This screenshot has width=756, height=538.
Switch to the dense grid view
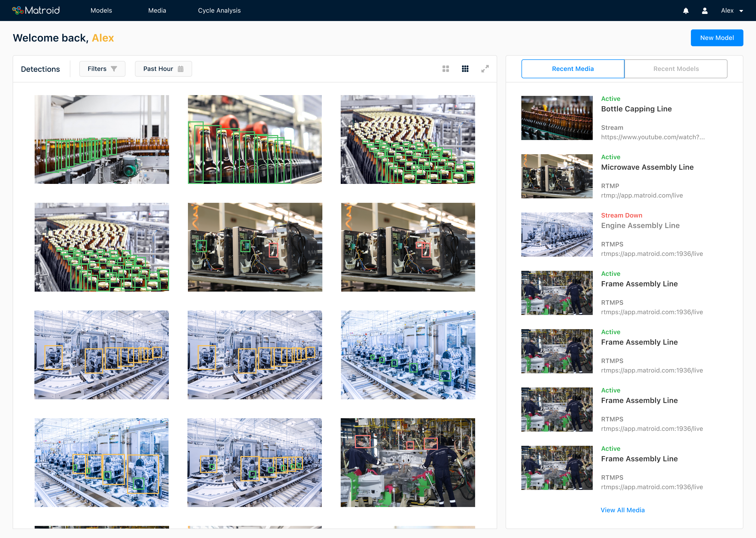465,69
